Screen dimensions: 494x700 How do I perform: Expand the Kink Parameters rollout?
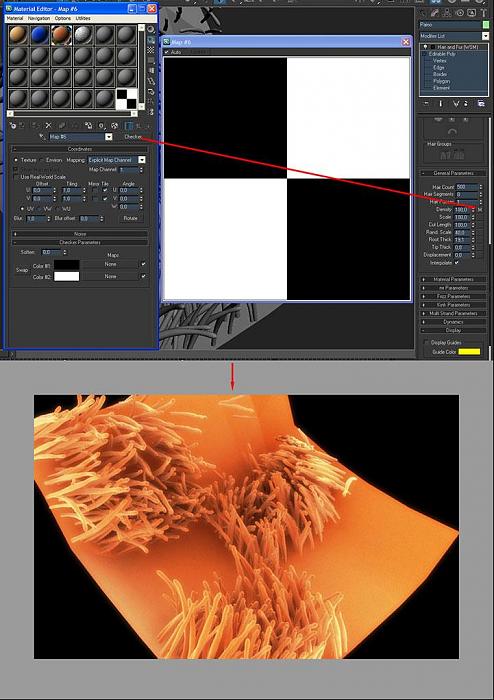[453, 305]
